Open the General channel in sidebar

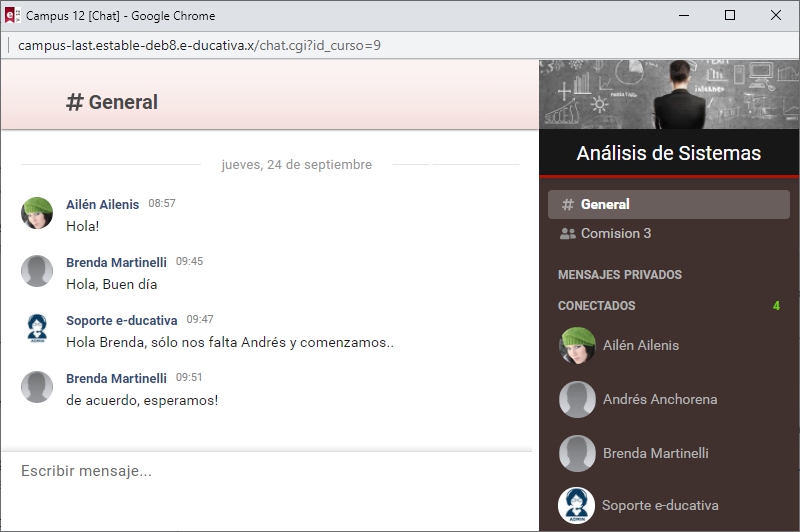[x=668, y=205]
